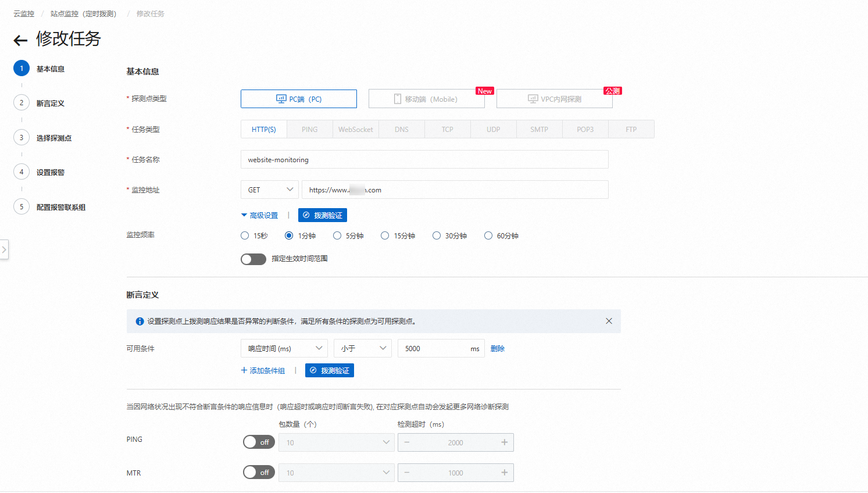The image size is (868, 493).
Task: Click minus icon for MTR timeout
Action: pyautogui.click(x=407, y=473)
